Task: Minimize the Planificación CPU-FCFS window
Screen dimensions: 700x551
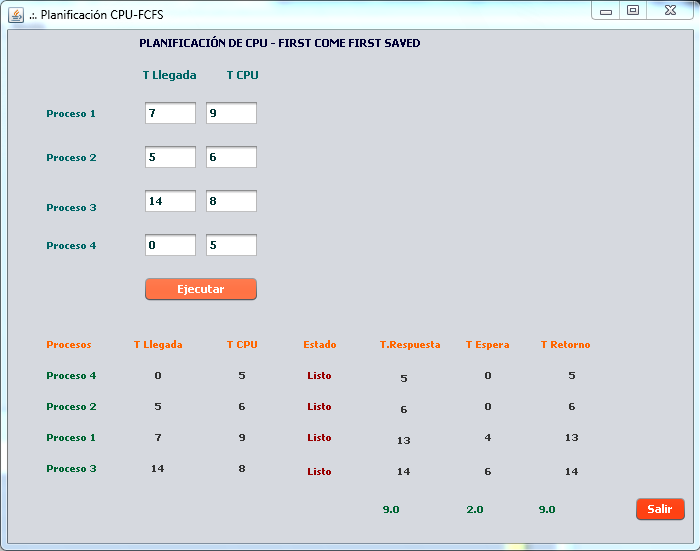Action: (606, 11)
